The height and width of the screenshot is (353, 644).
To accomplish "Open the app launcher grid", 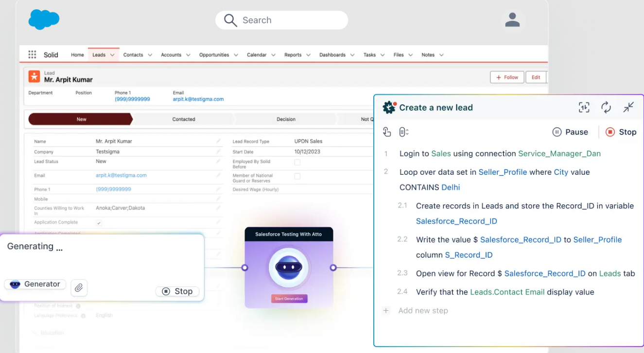I will click(32, 55).
